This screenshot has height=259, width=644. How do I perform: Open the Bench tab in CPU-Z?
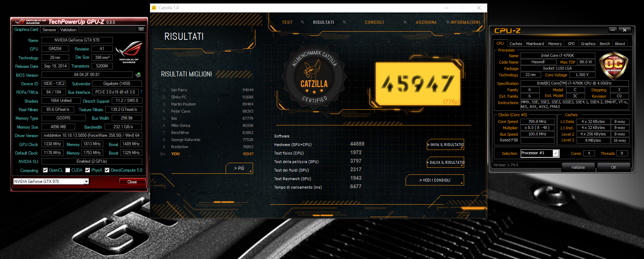pos(605,44)
